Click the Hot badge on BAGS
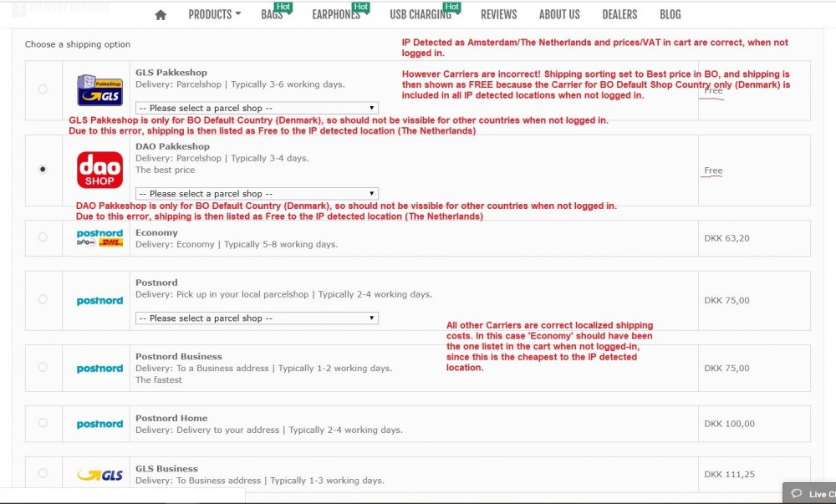Image resolution: width=836 pixels, height=504 pixels. (x=283, y=7)
